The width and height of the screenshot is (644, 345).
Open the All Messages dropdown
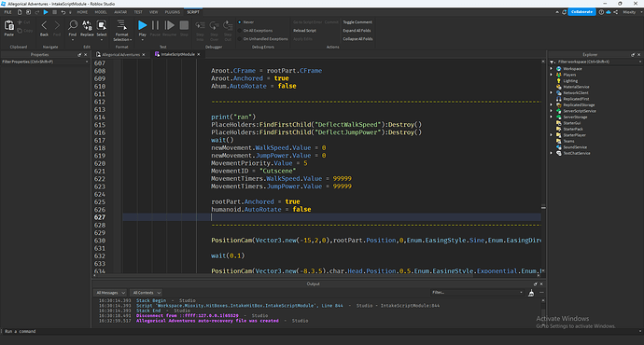pyautogui.click(x=110, y=293)
